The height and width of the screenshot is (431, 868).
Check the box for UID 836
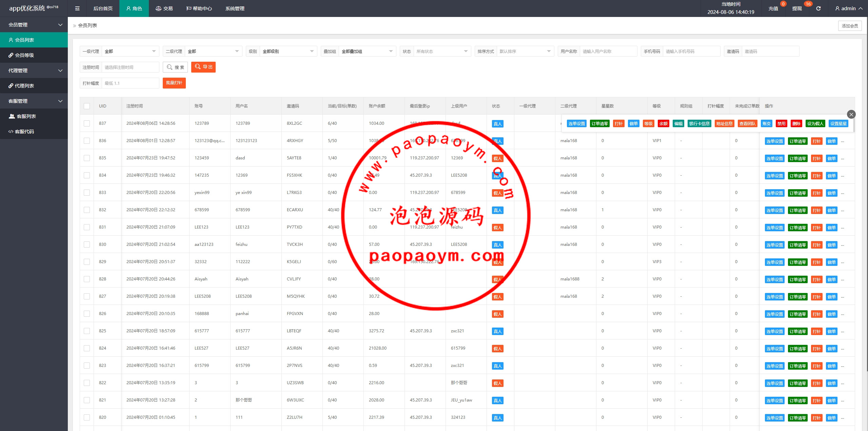87,141
